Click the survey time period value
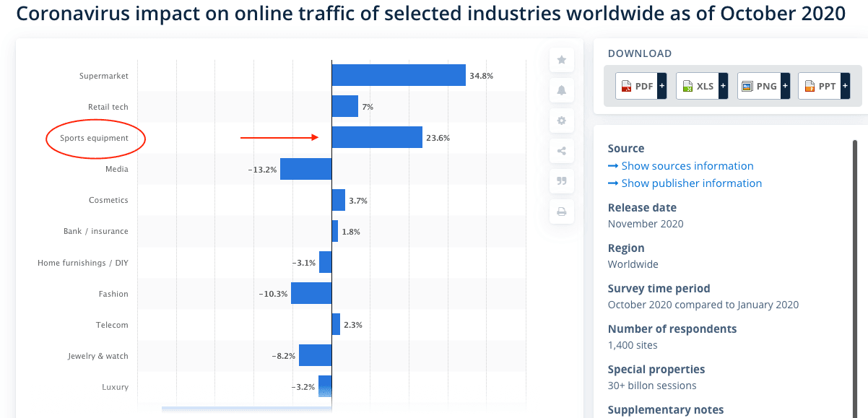The image size is (868, 418). point(703,305)
